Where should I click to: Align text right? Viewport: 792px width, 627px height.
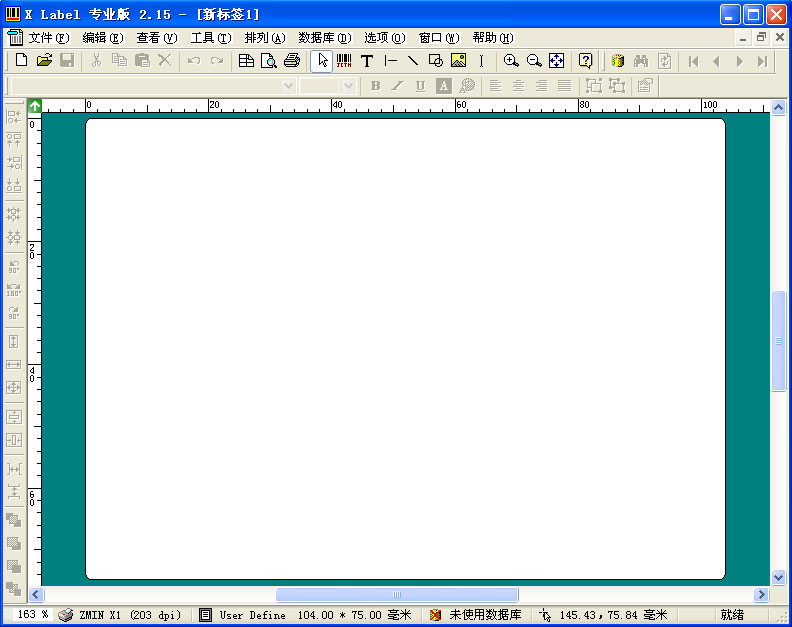(x=541, y=86)
